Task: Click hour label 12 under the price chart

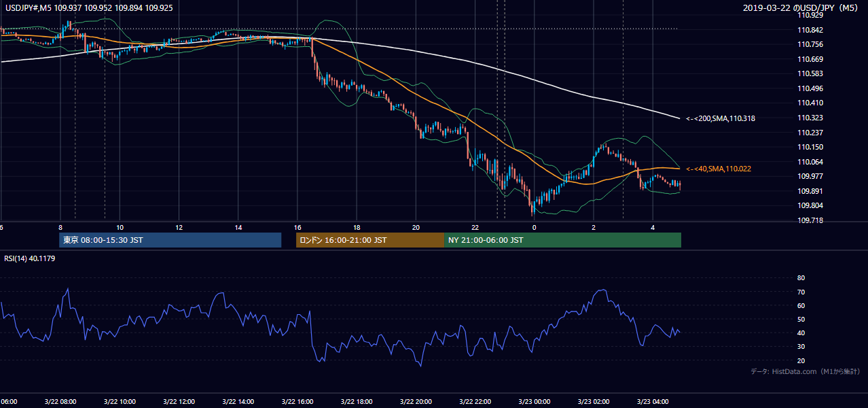Action: point(179,227)
